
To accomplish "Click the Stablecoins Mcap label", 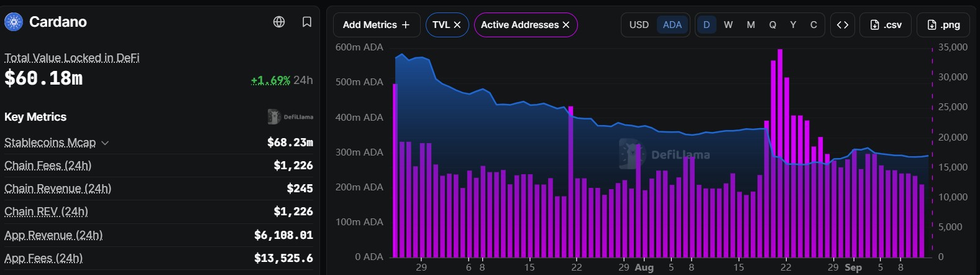I will point(50,142).
